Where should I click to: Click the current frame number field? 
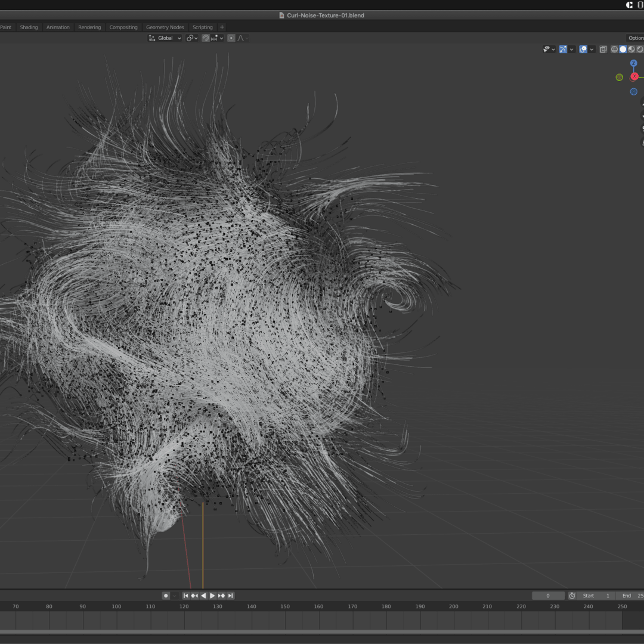tap(548, 596)
